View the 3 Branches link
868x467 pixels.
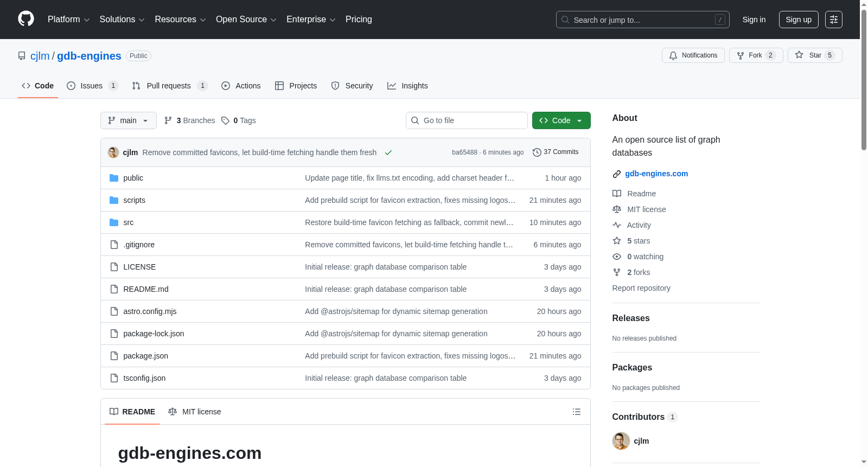189,120
